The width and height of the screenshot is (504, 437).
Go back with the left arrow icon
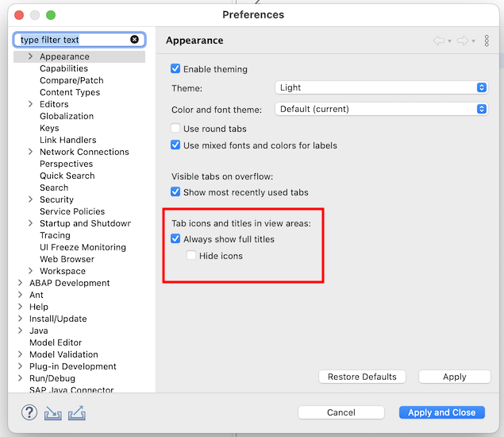click(x=439, y=41)
